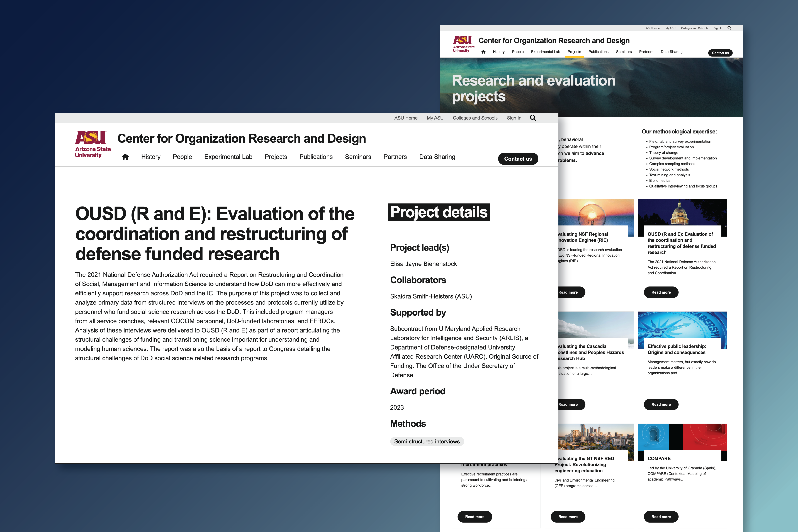Click project lead name Elisa Jayne Bienenstock

click(x=423, y=264)
